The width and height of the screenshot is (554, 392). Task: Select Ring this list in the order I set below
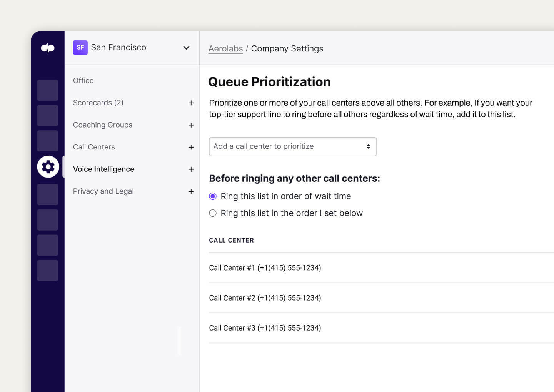[x=213, y=213]
